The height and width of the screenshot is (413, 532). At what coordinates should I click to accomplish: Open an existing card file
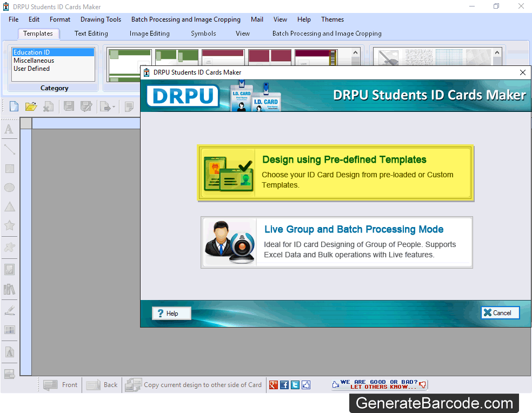31,106
